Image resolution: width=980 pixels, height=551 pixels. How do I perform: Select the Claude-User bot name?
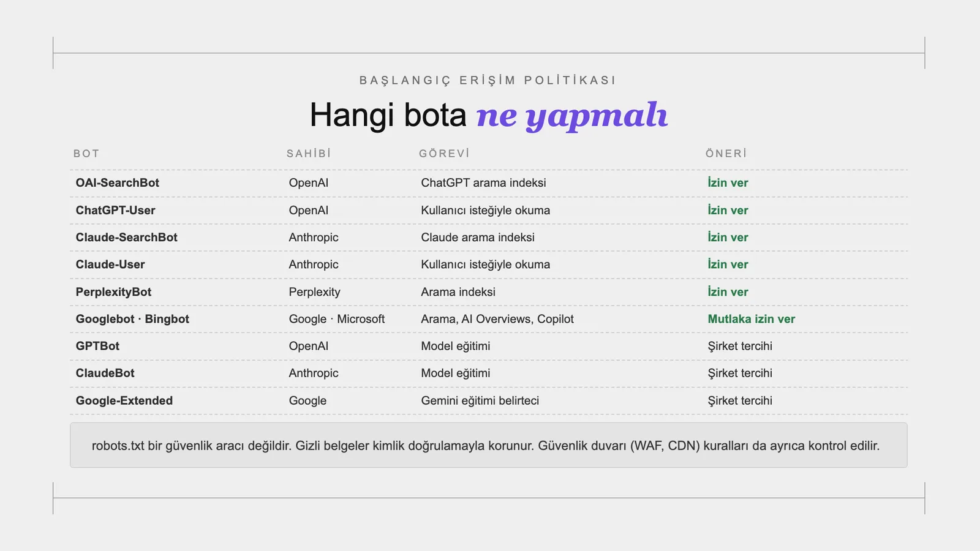110,264
